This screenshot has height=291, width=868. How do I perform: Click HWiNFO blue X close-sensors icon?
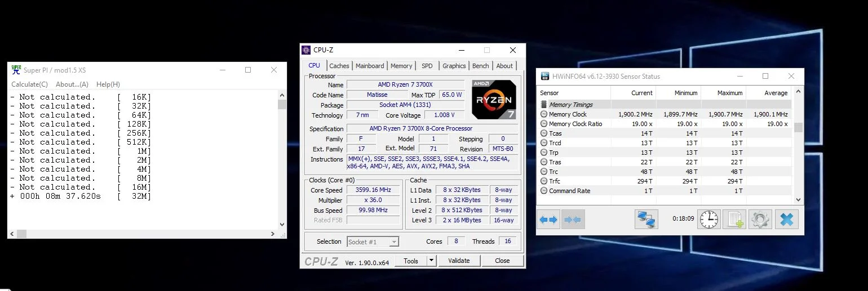pos(786,220)
